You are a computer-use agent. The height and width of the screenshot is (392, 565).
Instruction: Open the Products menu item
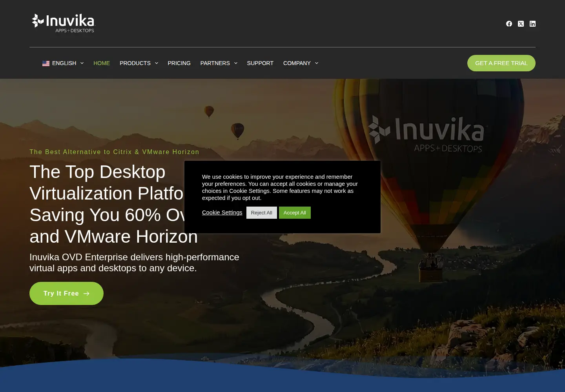[x=135, y=63]
